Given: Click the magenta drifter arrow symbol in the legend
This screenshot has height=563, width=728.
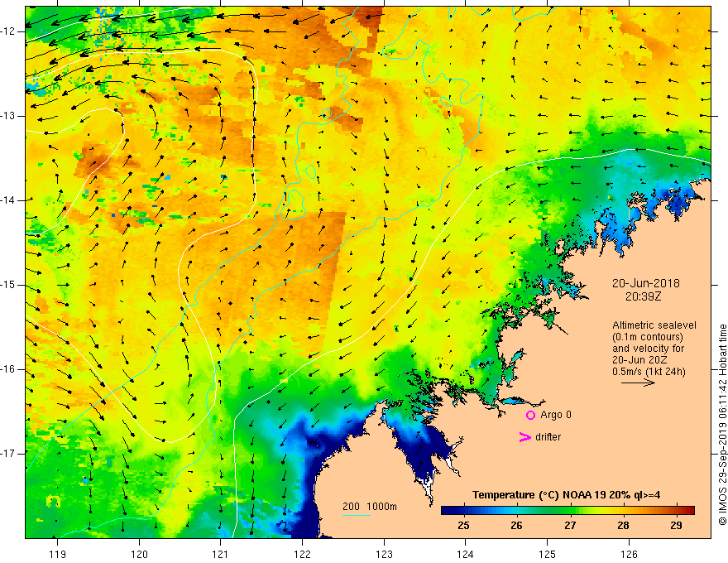Looking at the screenshot, I should 524,437.
